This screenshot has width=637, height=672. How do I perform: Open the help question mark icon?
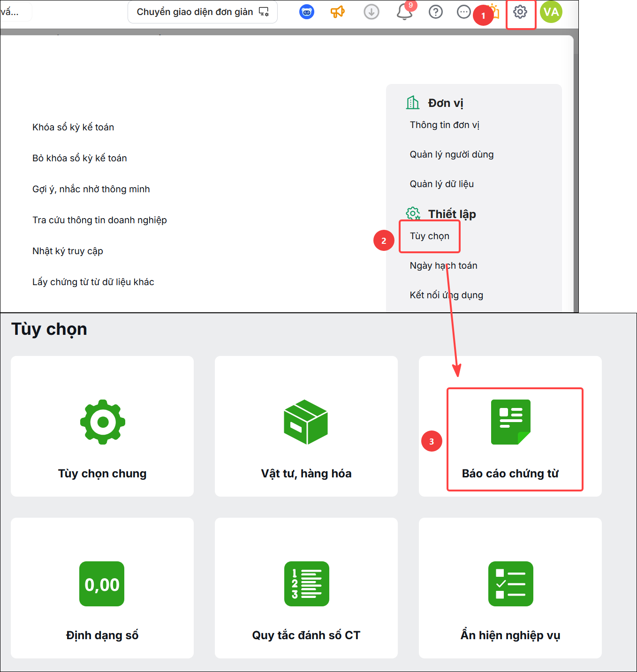coord(436,12)
